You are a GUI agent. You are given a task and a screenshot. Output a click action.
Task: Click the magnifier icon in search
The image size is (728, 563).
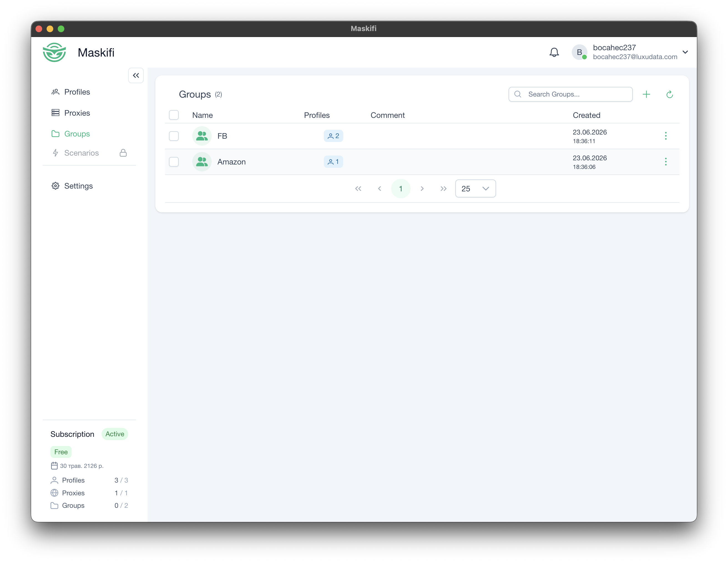coord(518,94)
